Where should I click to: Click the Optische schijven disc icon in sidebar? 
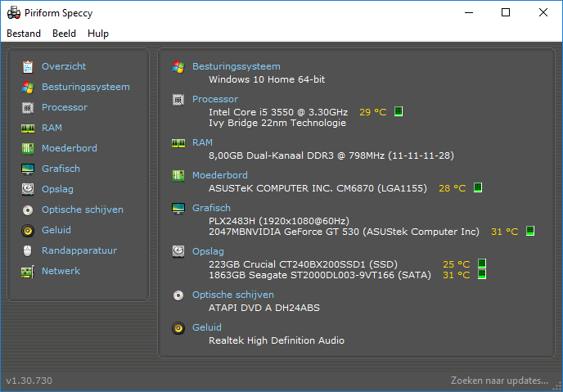(x=28, y=210)
